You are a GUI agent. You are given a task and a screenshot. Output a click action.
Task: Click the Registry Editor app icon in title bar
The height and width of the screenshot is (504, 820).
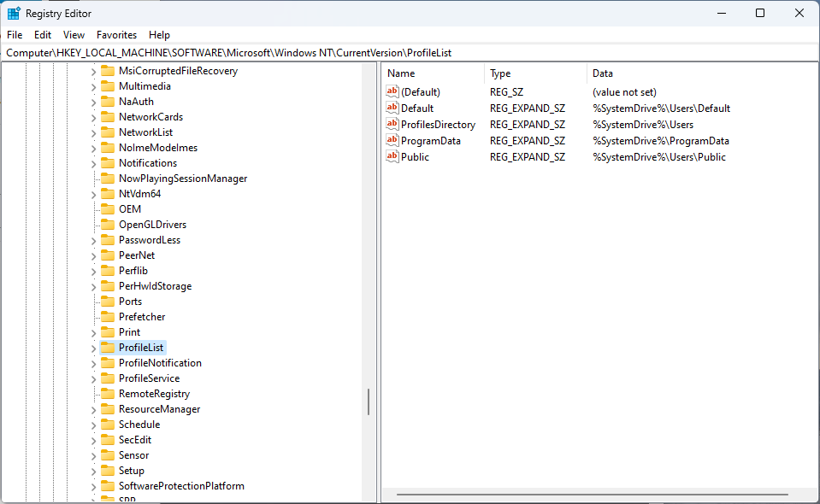15,13
